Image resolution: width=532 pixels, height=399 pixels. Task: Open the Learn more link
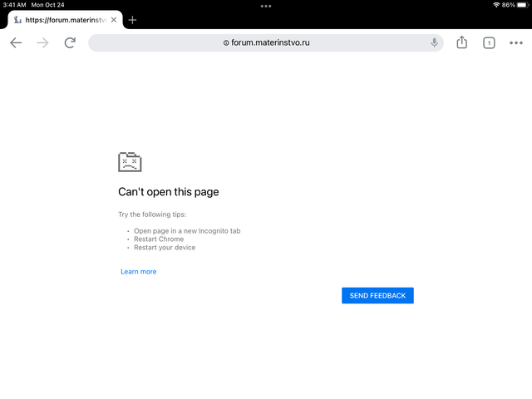click(x=139, y=272)
